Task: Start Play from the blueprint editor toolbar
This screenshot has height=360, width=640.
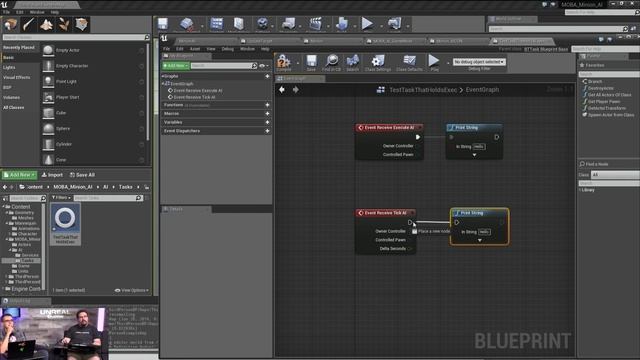Action: coord(434,63)
